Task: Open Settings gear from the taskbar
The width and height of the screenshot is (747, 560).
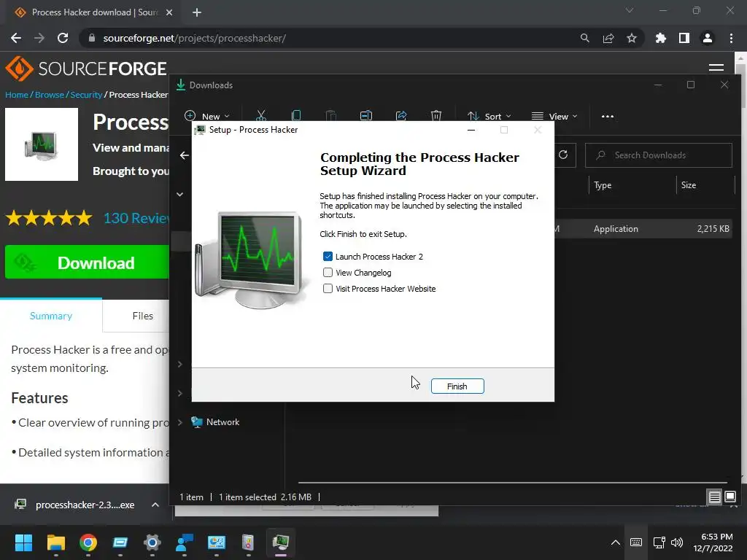Action: click(x=152, y=542)
